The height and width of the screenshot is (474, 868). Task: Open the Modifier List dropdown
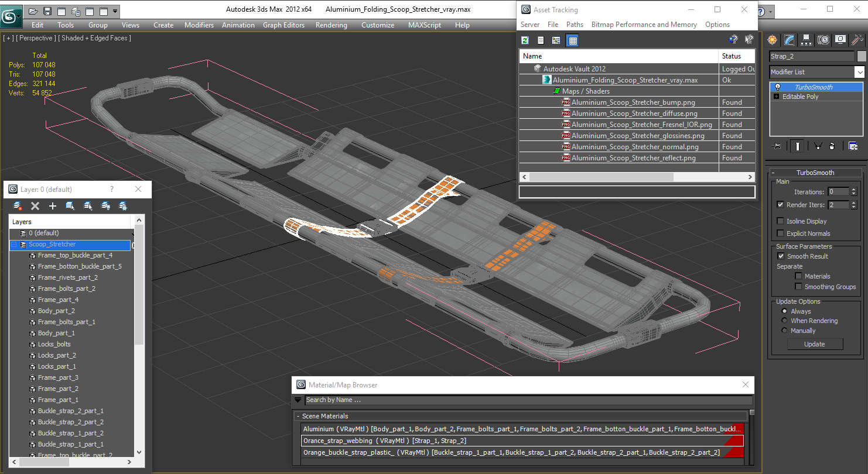[x=859, y=72]
